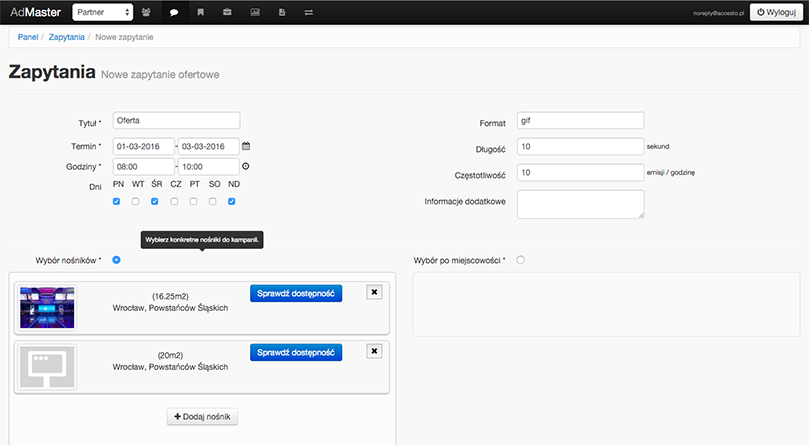The width and height of the screenshot is (809, 445).
Task: Open the 20m2 carrier placeholder thumbnail
Action: (47, 367)
